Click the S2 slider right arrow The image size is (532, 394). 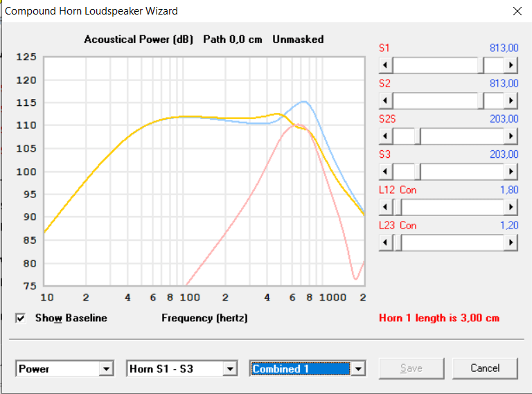tap(511, 100)
